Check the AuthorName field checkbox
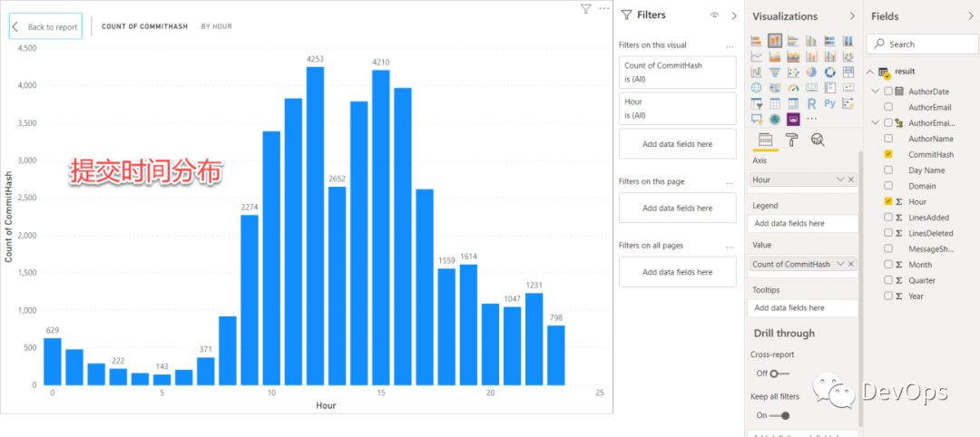Viewport: 980px width, 437px height. pos(888,139)
